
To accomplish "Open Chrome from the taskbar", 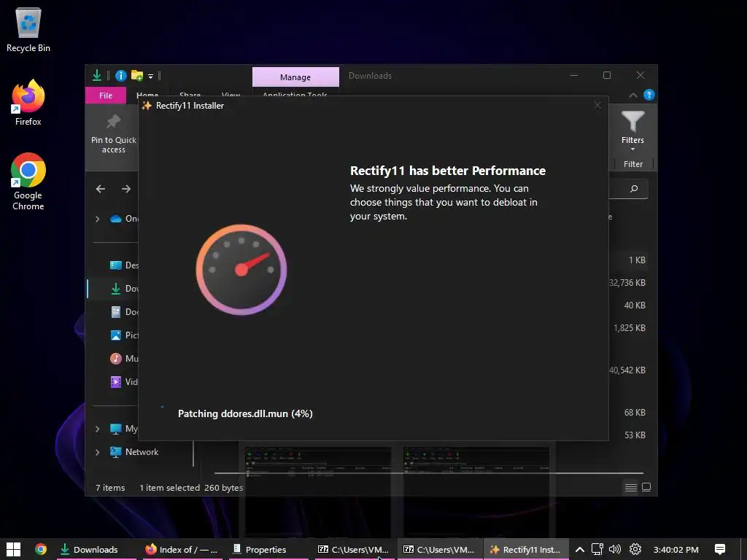I will [41, 550].
